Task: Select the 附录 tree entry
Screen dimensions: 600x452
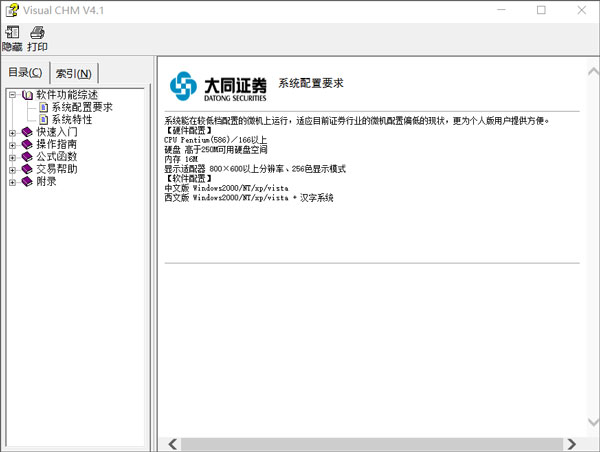Action: [x=46, y=181]
